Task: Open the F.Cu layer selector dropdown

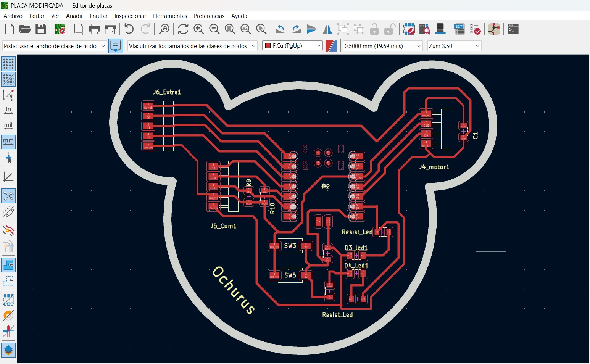Action: click(x=318, y=45)
